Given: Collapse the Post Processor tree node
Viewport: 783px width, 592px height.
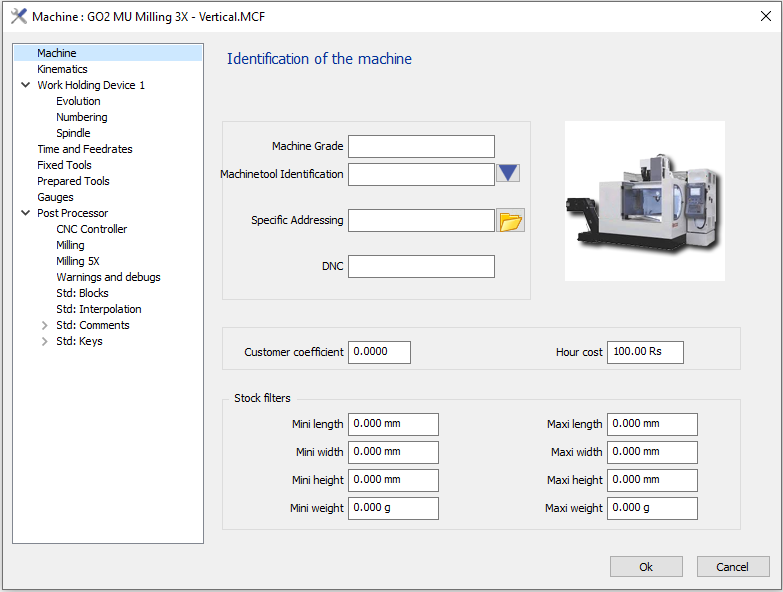Looking at the screenshot, I should tap(25, 213).
